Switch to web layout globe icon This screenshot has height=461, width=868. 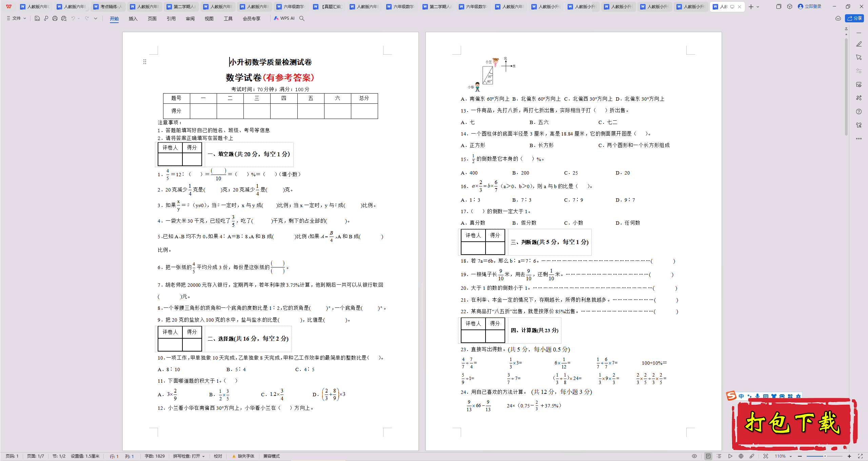tap(741, 456)
